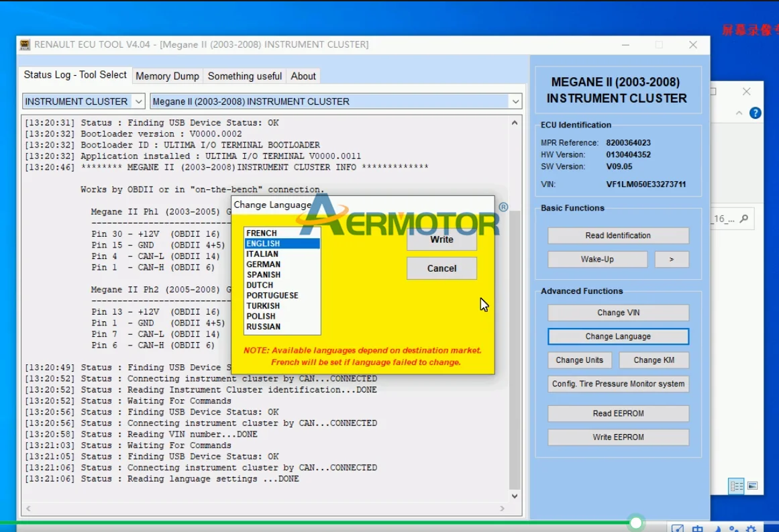Click the MPR Reference value 8200364023

point(629,143)
